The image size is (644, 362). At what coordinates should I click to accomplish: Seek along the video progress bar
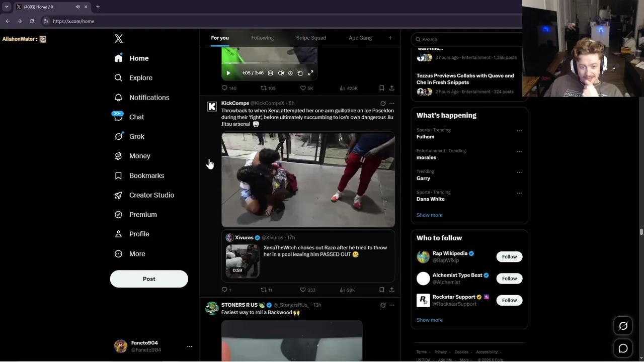(x=269, y=63)
